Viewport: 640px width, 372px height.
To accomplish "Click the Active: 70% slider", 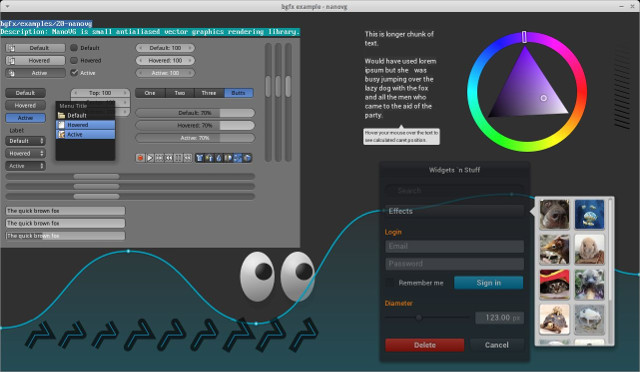I will pyautogui.click(x=195, y=138).
